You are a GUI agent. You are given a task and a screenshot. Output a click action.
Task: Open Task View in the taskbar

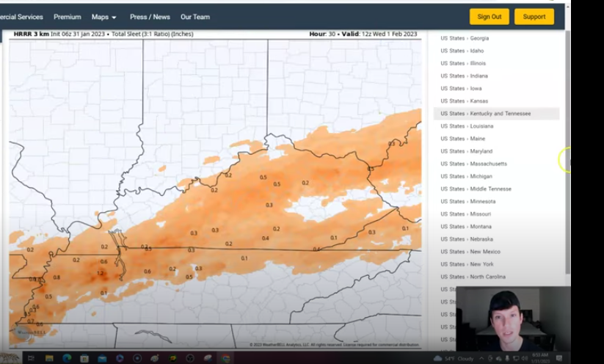[31, 358]
